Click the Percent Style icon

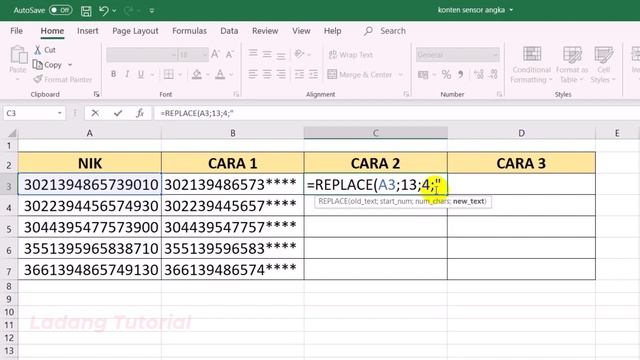[446, 74]
